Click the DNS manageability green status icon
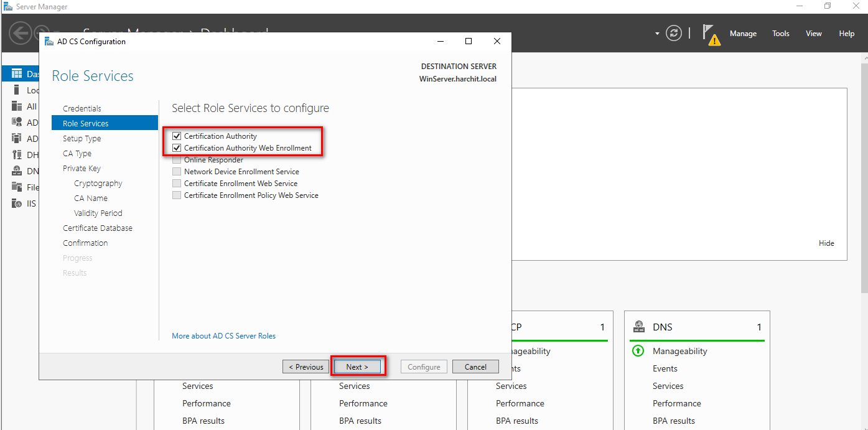The image size is (868, 430). pos(638,351)
